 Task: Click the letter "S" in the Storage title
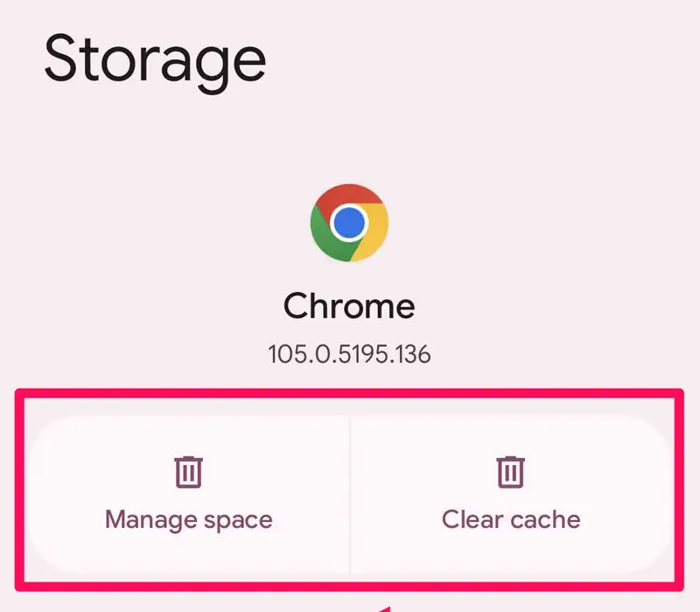click(x=64, y=59)
